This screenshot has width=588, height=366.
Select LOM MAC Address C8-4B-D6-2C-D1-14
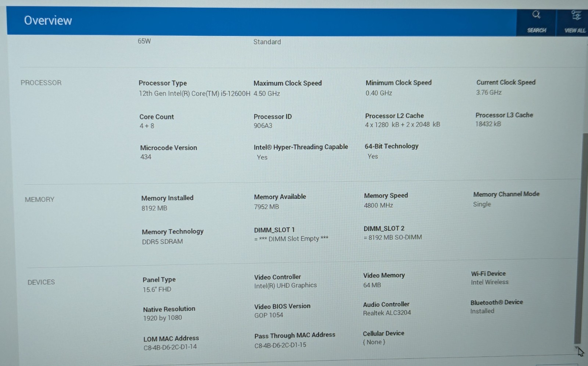pos(170,347)
